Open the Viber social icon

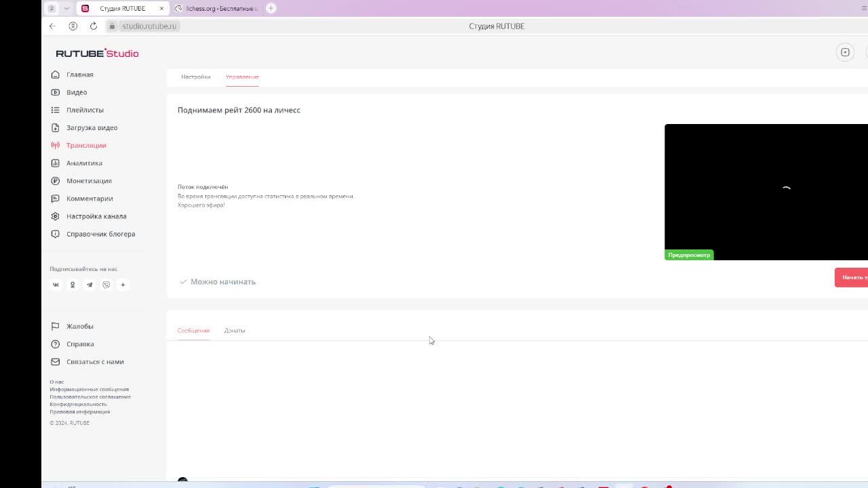point(106,285)
